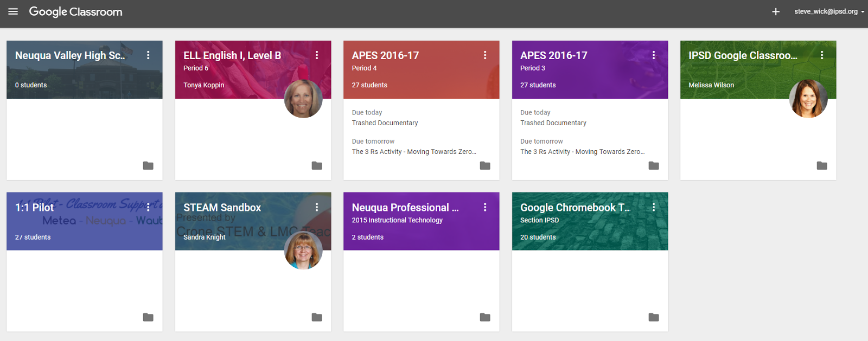Open The 3 Rs Activity in Period 3
868x341 pixels.
click(583, 152)
